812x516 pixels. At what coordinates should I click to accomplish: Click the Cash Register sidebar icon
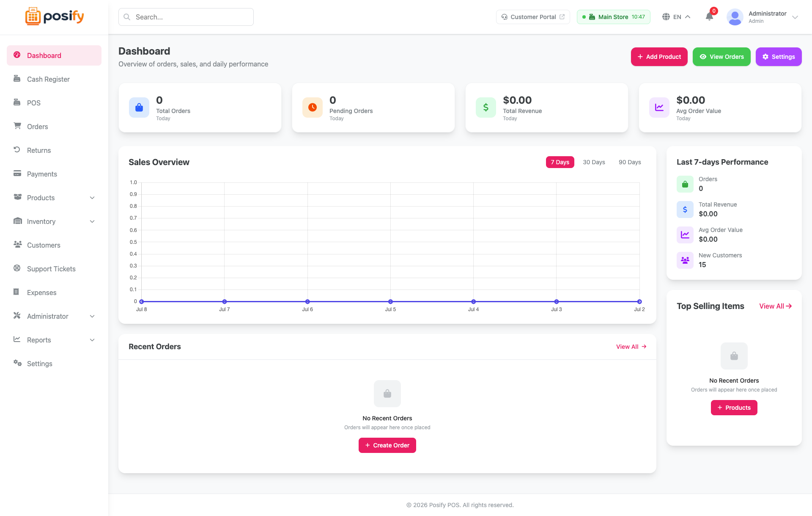click(x=17, y=79)
